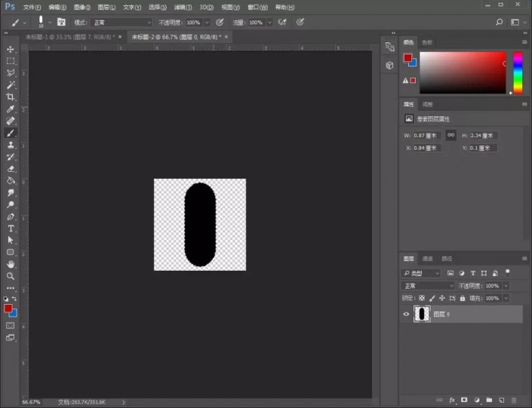Toggle layer filtering on or off
The width and height of the screenshot is (532, 408).
tap(508, 272)
